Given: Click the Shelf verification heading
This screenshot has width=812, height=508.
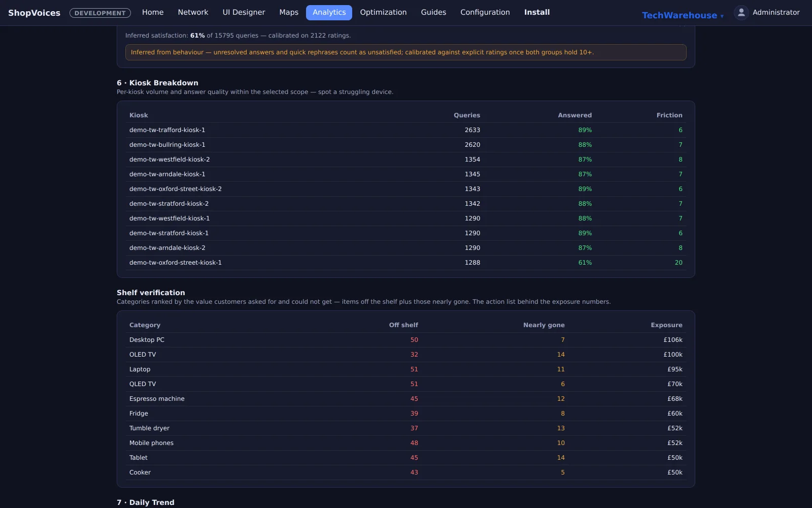Looking at the screenshot, I should (x=151, y=293).
